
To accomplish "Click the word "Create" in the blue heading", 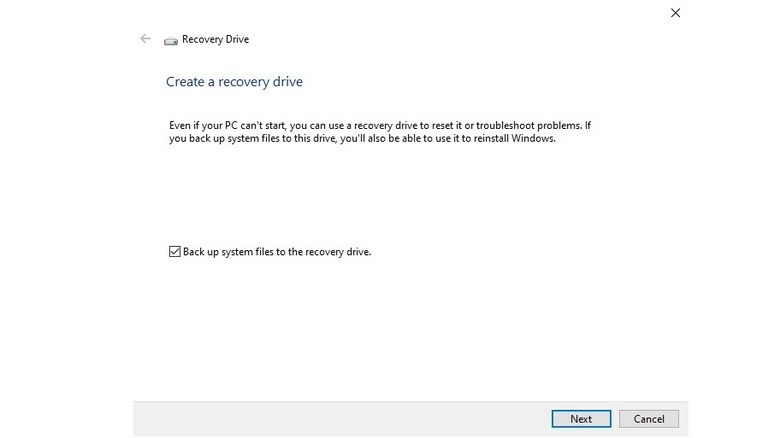I will click(x=183, y=81).
